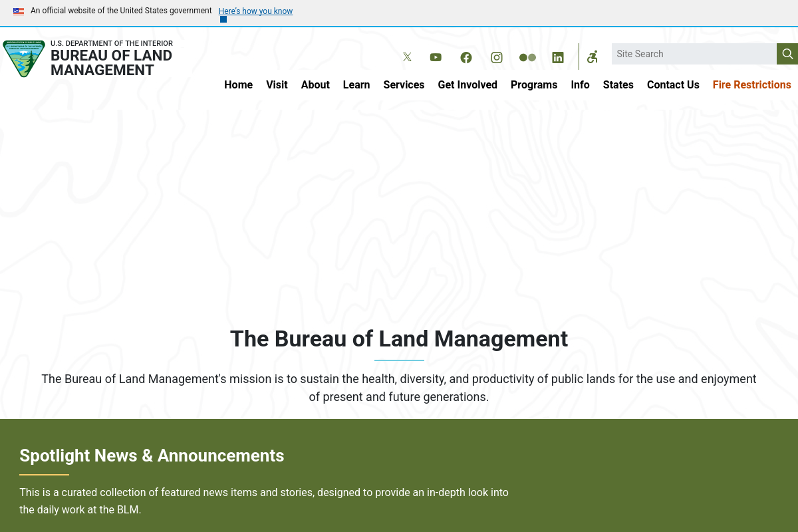Open the Fire Restrictions link

click(752, 84)
